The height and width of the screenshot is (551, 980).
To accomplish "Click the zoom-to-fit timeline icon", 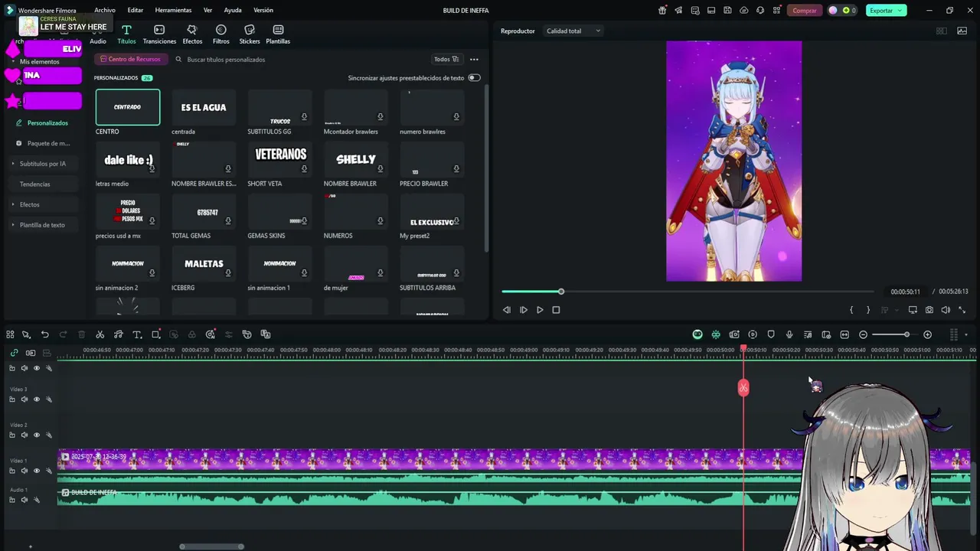I will pos(844,334).
